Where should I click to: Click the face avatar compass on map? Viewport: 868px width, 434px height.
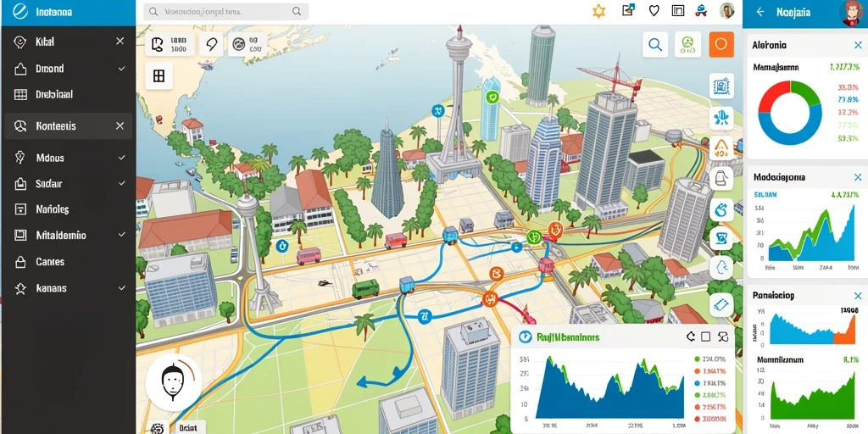[173, 381]
